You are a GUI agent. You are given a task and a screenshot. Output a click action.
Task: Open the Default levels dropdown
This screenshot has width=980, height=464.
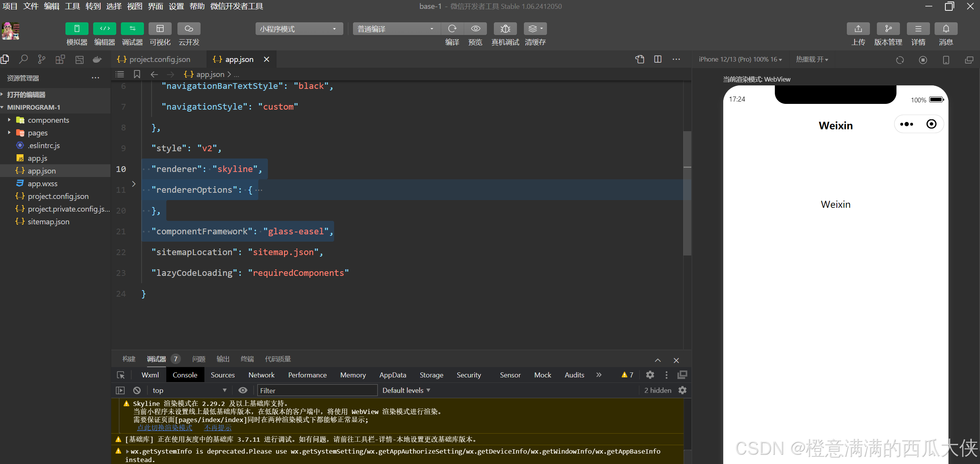tap(406, 390)
